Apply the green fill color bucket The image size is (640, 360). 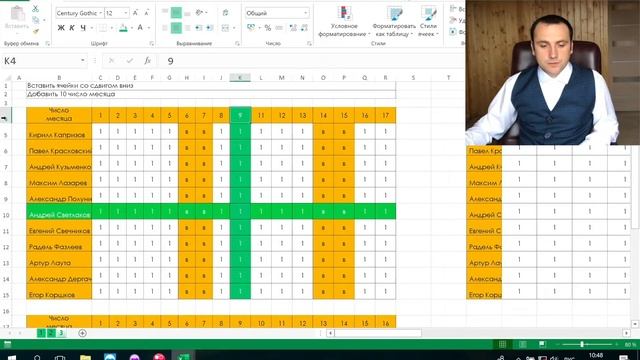click(123, 28)
